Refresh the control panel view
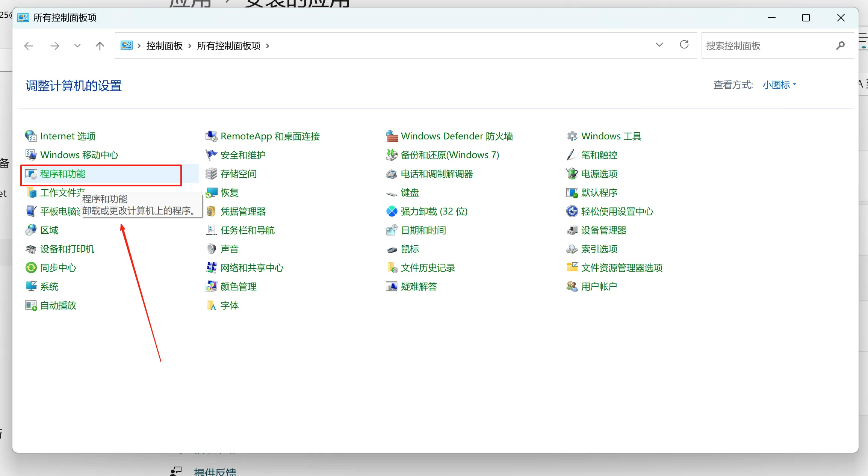868x476 pixels. coord(684,45)
